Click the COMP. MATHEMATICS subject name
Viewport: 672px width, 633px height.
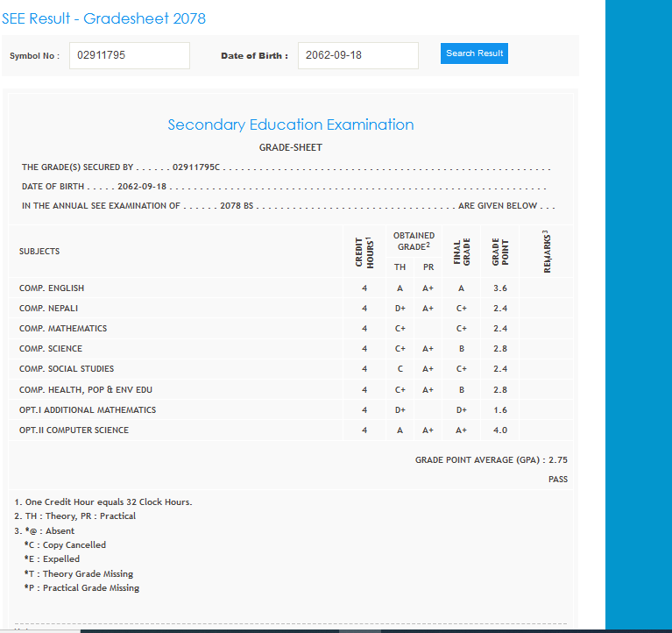click(x=63, y=329)
